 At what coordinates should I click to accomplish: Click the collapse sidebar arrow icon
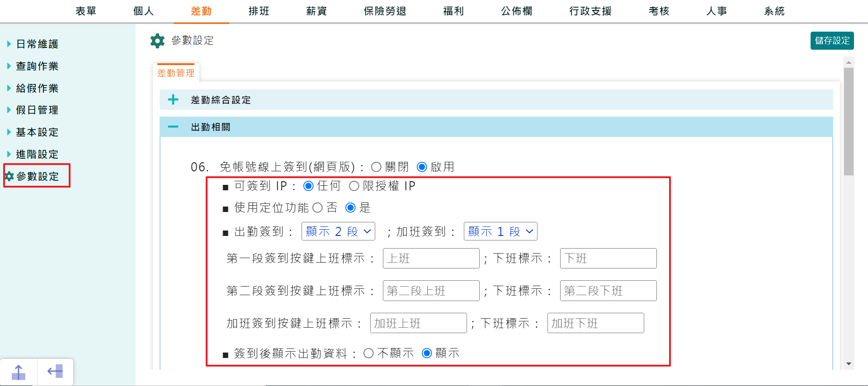[x=55, y=372]
